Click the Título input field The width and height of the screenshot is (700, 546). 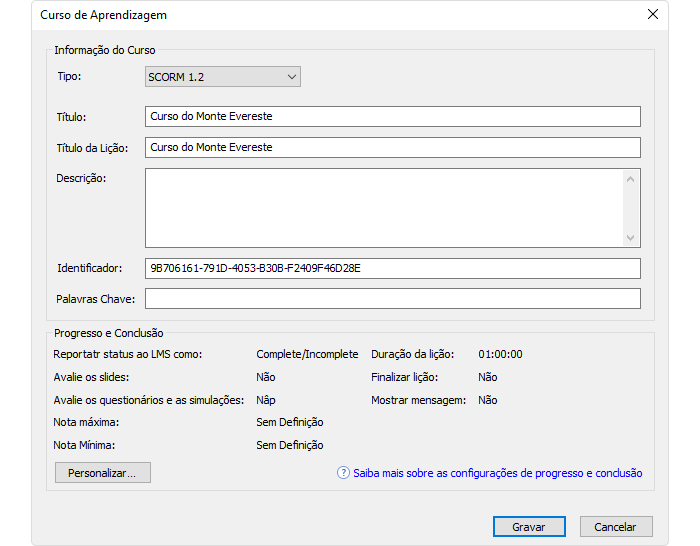coord(392,116)
